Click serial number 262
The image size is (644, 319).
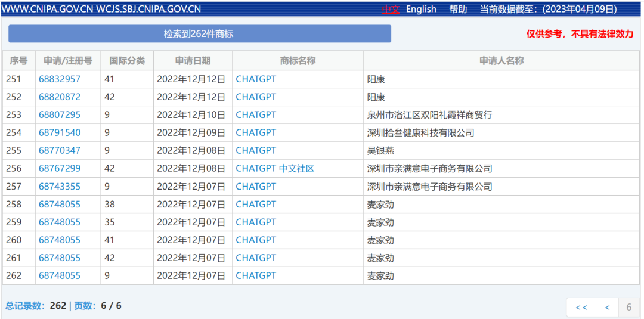[x=14, y=275]
